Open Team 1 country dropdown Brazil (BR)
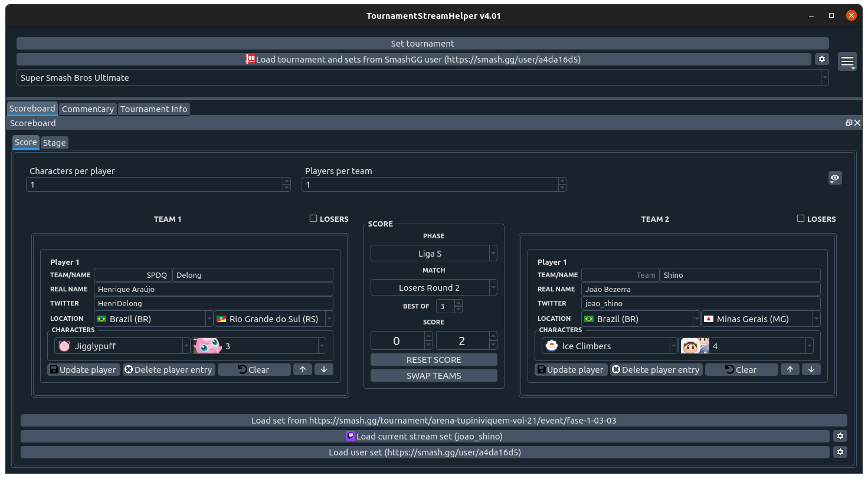Image resolution: width=868 pixels, height=479 pixels. [x=153, y=319]
